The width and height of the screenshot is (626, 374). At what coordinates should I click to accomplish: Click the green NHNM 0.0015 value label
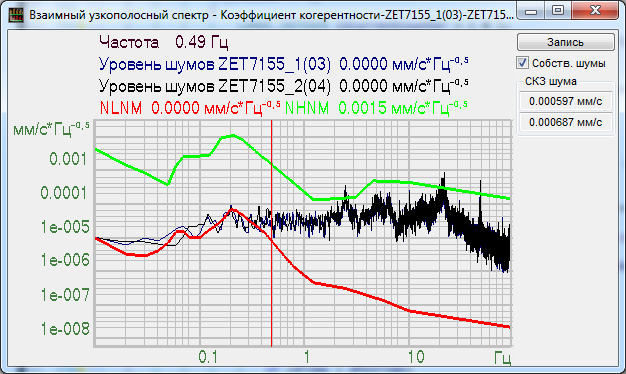pyautogui.click(x=376, y=108)
